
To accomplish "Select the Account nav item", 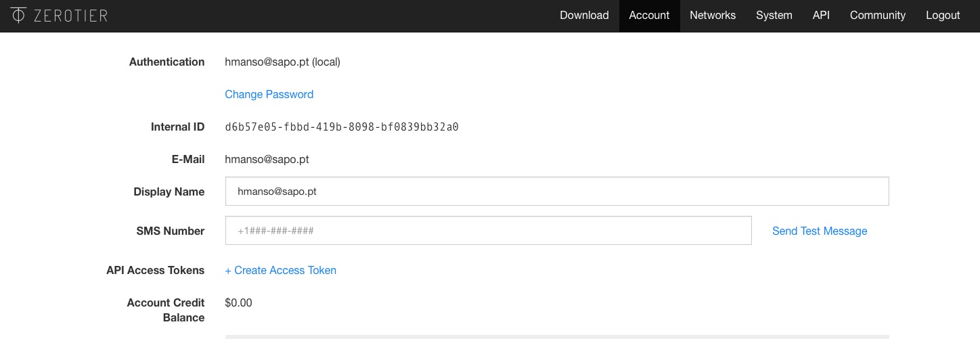I will click(649, 16).
